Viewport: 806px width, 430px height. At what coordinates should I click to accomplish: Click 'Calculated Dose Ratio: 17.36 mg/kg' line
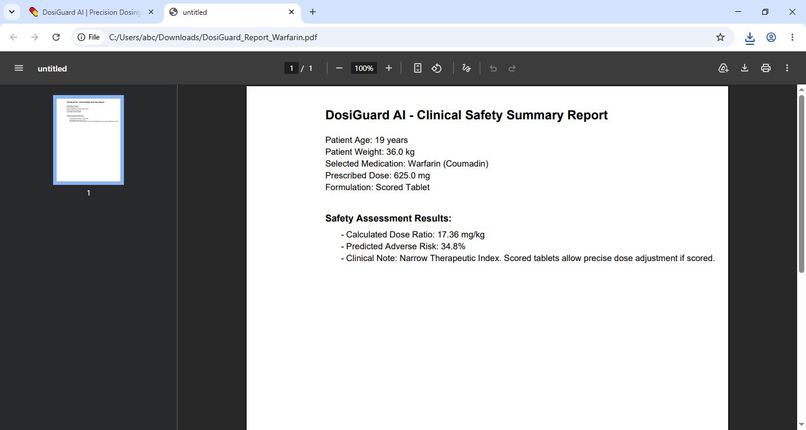pyautogui.click(x=413, y=234)
